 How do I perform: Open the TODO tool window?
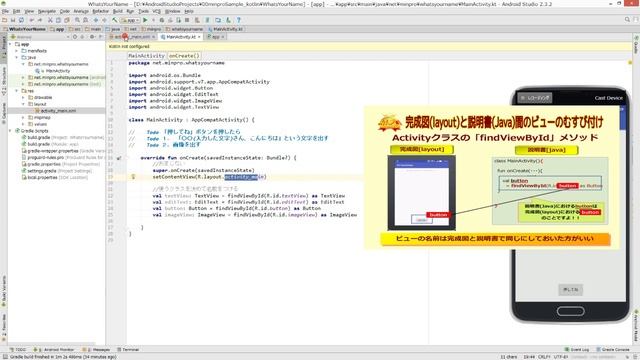[x=18, y=349]
